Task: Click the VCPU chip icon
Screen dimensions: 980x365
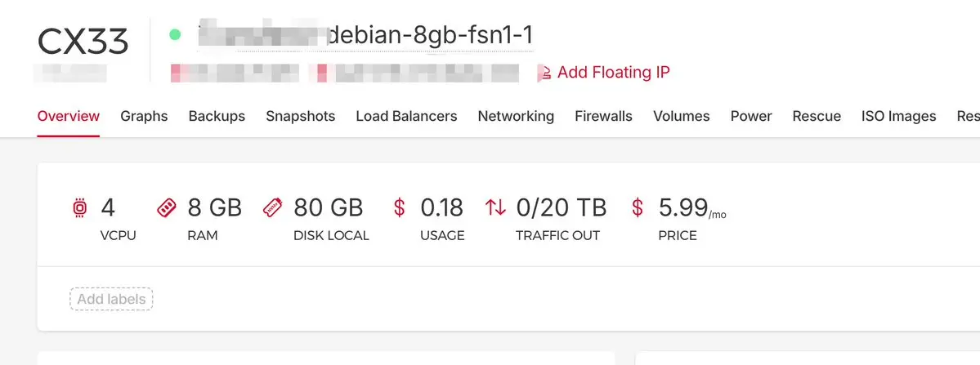Action: coord(79,208)
